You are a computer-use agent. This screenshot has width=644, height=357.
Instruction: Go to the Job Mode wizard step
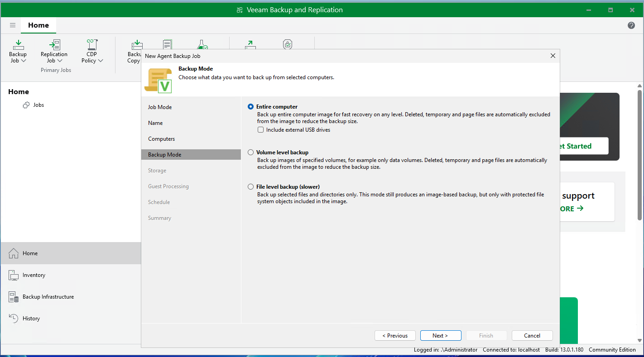coord(160,107)
